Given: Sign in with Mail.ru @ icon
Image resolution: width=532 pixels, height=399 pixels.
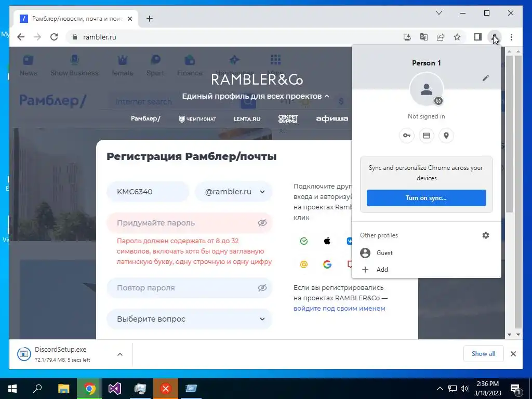Looking at the screenshot, I should tap(304, 264).
